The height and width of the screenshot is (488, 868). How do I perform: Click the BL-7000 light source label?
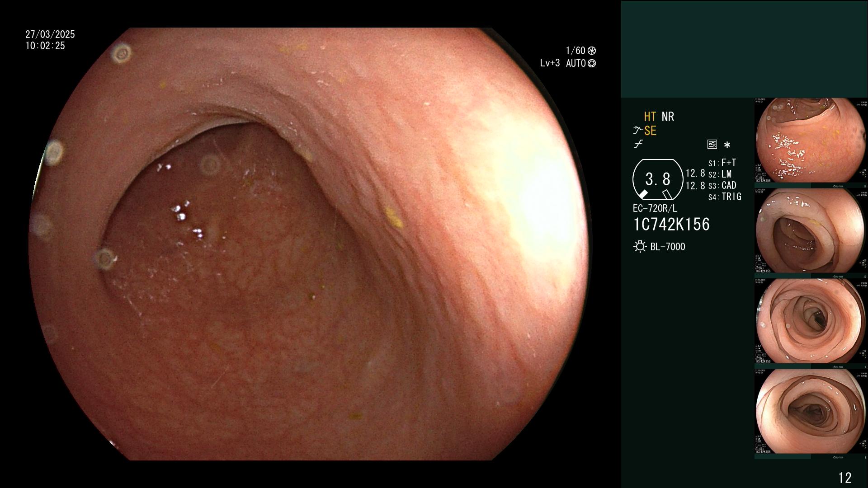pos(668,247)
